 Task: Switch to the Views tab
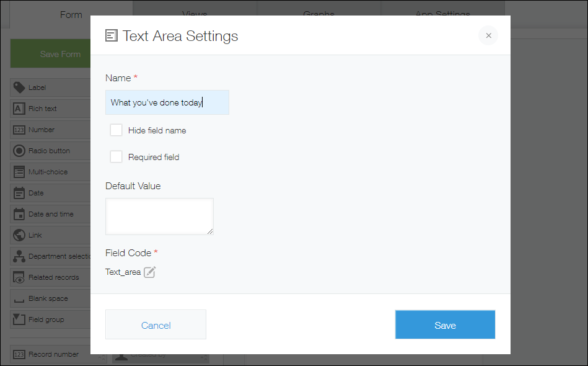click(194, 14)
